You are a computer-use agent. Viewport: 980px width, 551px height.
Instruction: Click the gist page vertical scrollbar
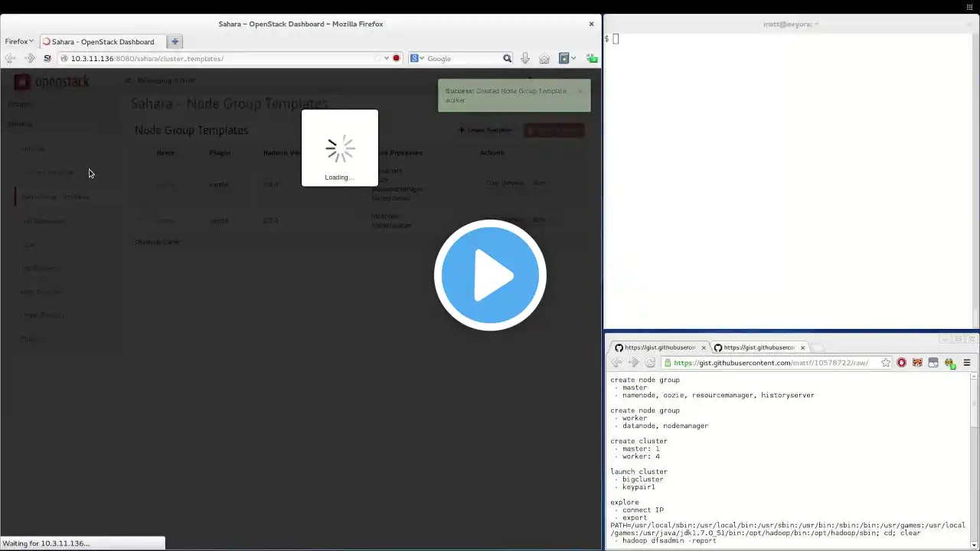point(974,461)
